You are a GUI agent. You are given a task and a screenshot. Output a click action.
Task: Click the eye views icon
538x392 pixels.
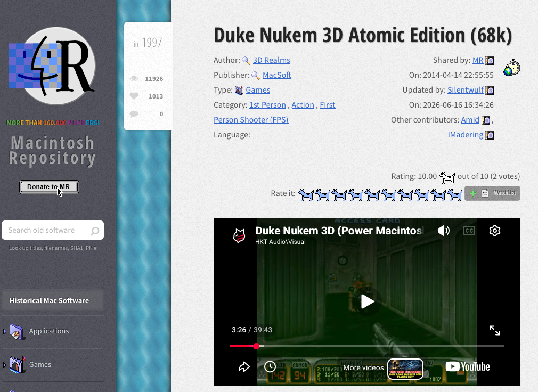(x=134, y=79)
